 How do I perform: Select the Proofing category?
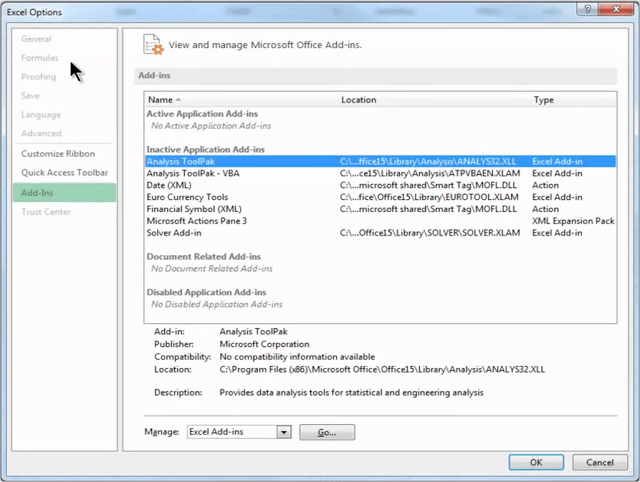(x=39, y=77)
